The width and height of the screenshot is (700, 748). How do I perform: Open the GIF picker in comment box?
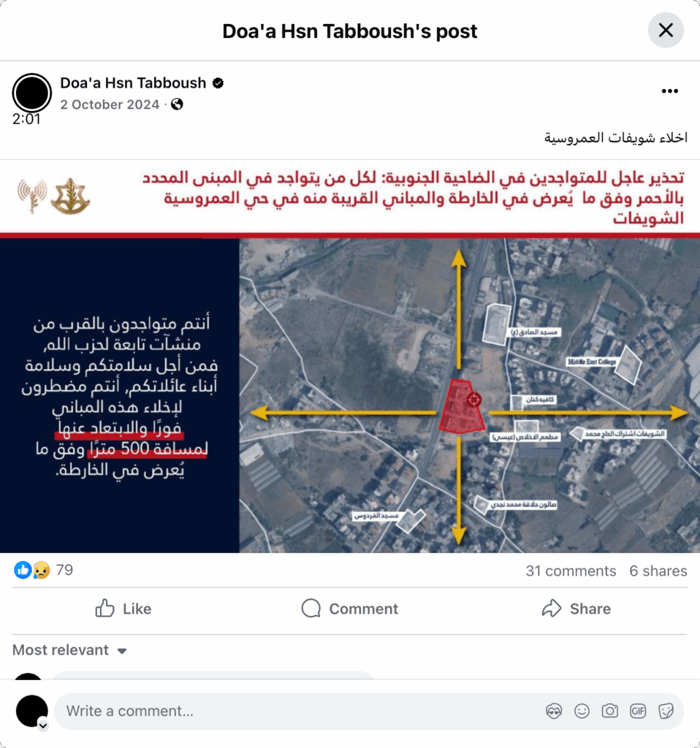638,711
